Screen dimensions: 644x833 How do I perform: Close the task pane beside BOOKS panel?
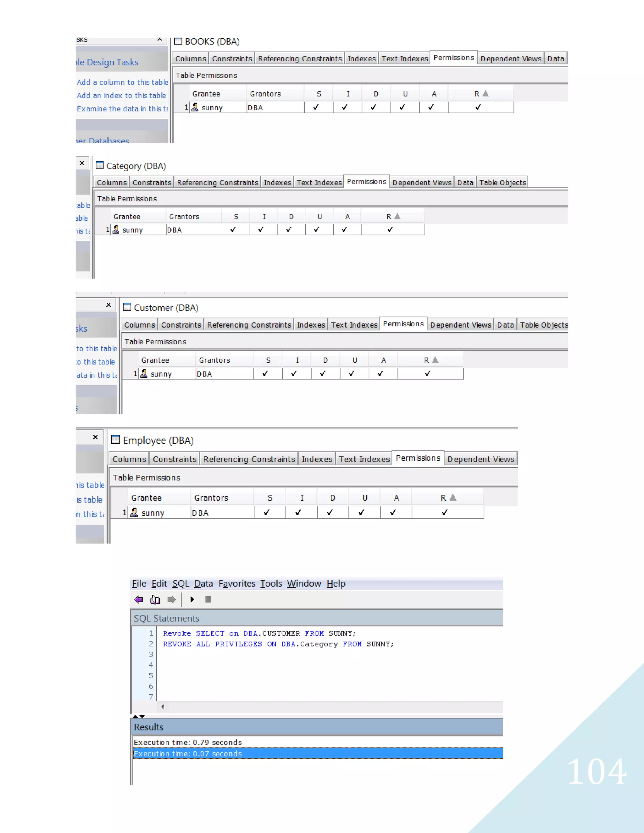point(160,39)
